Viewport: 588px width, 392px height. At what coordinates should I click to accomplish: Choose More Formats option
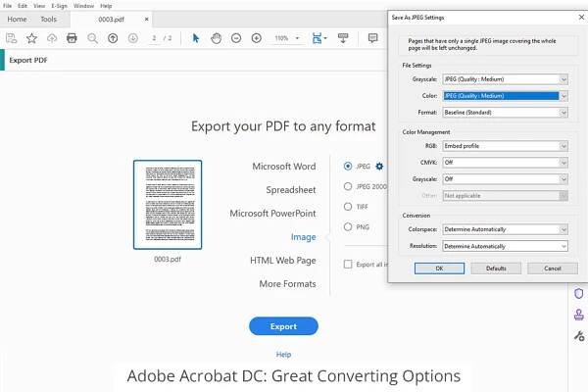287,283
